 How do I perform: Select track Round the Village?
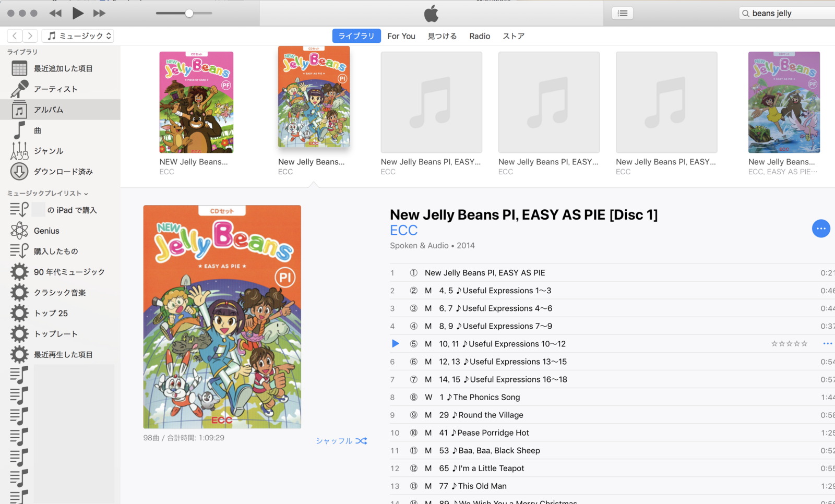pos(612,415)
